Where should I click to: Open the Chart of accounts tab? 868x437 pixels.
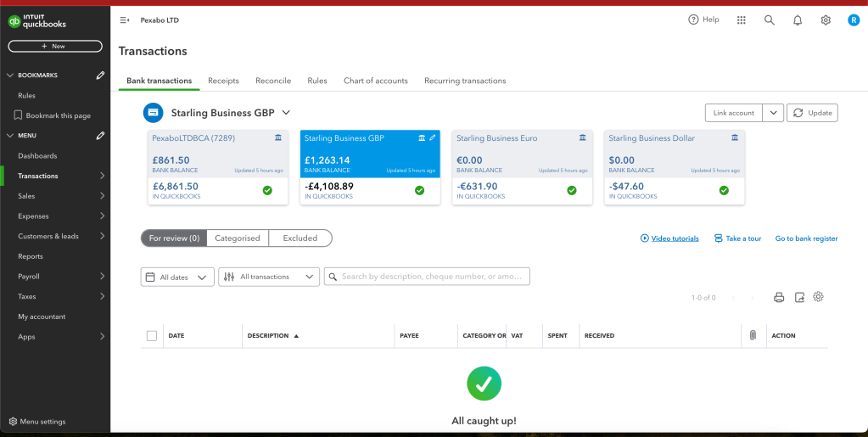[376, 81]
